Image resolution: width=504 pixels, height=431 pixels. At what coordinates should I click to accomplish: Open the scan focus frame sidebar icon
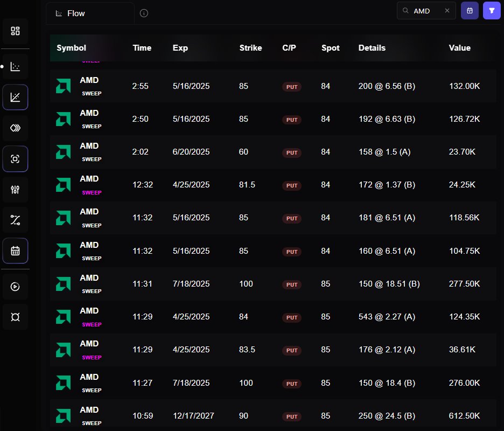pos(15,159)
